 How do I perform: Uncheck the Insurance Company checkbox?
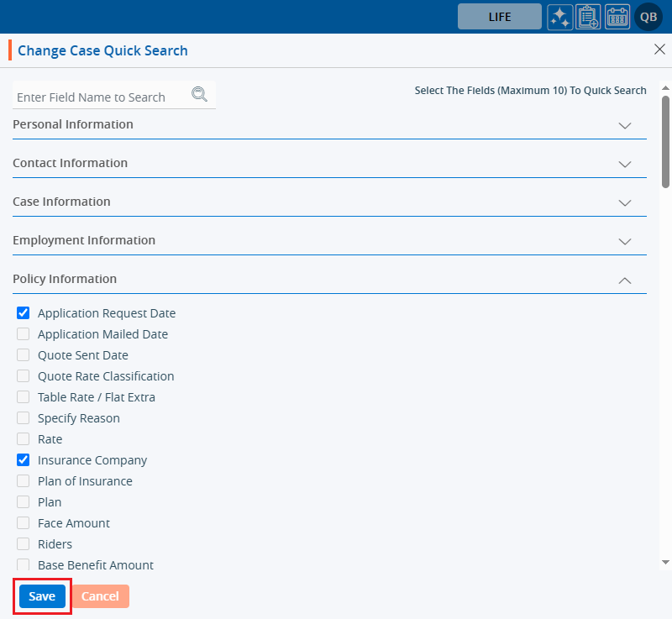(24, 460)
